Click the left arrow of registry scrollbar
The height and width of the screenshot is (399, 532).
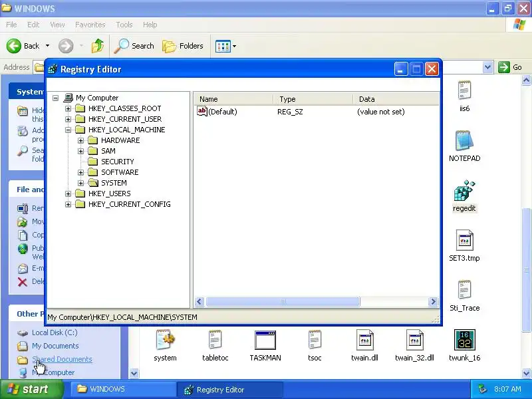point(199,302)
